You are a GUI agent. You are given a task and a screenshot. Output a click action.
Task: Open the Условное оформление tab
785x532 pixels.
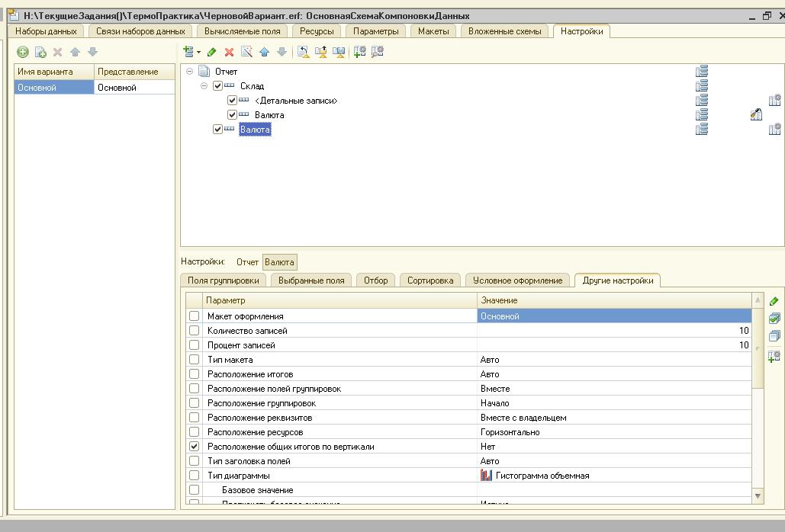point(517,280)
